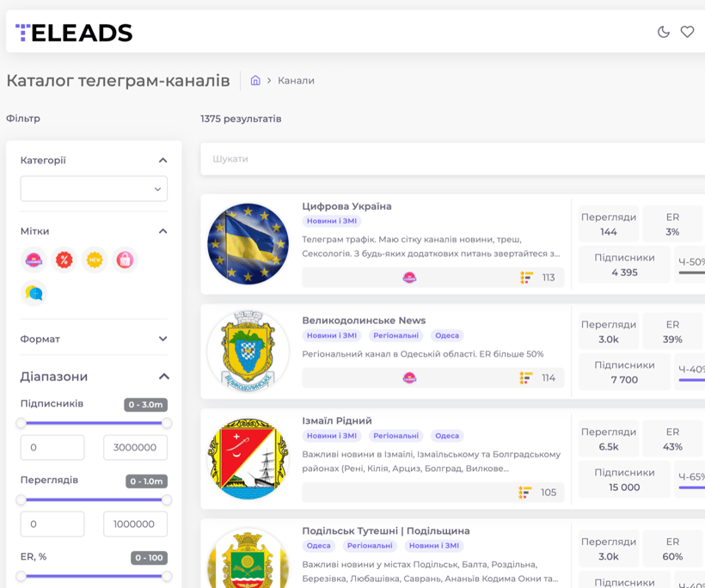Viewport: 705px width, 588px height.
Task: Select the red percent discount tag filter
Action: (x=64, y=260)
